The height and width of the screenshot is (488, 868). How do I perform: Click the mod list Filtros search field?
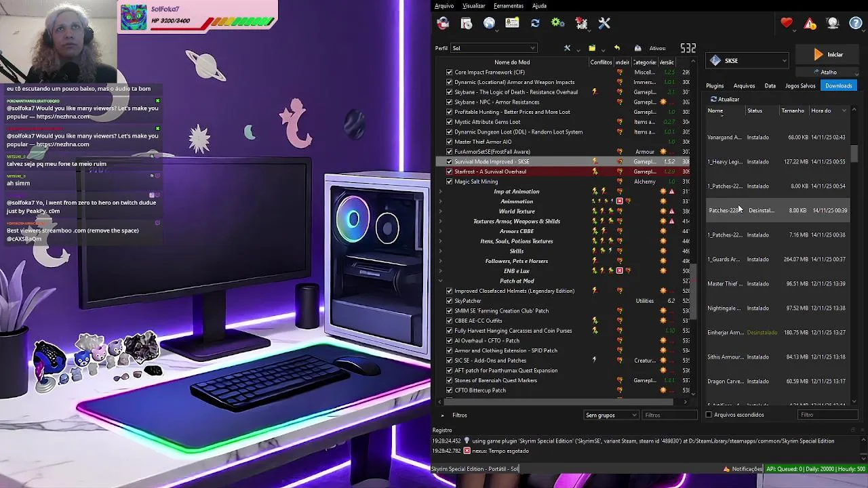tap(669, 415)
